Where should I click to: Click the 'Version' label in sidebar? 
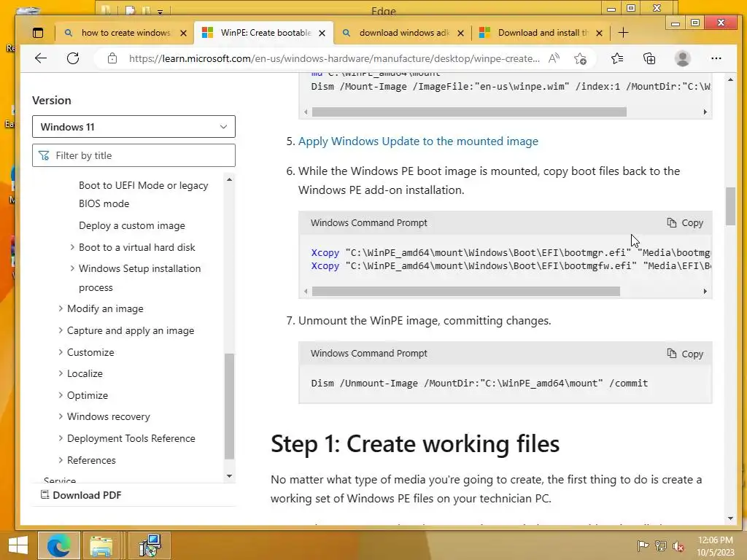(x=52, y=101)
